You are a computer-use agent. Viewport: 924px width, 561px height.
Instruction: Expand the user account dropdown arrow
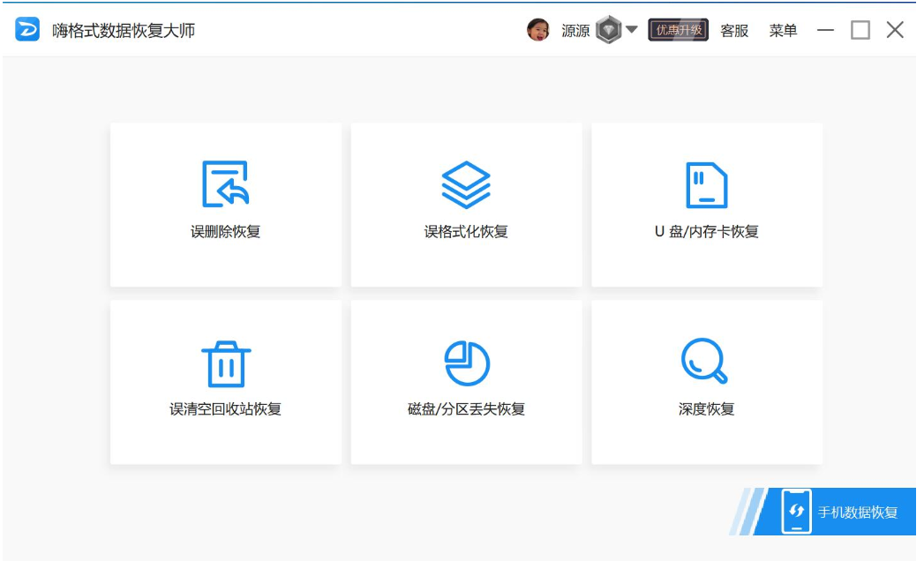[x=632, y=30]
